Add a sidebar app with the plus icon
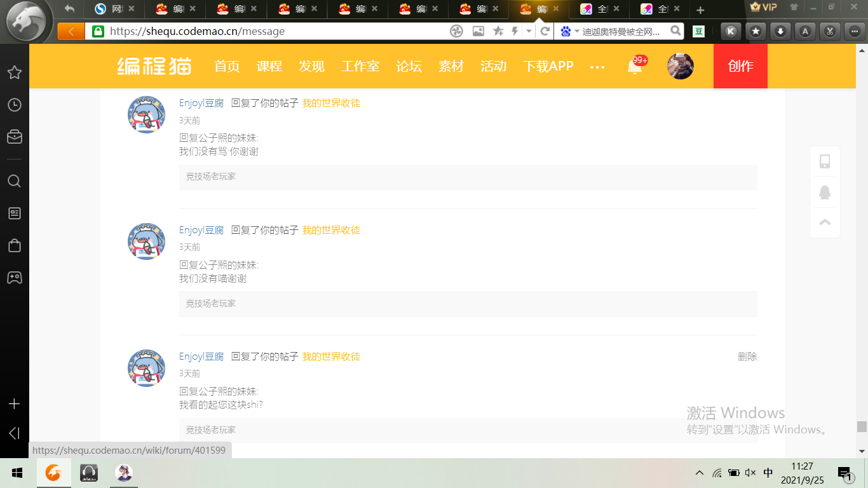868x488 pixels. coord(14,404)
